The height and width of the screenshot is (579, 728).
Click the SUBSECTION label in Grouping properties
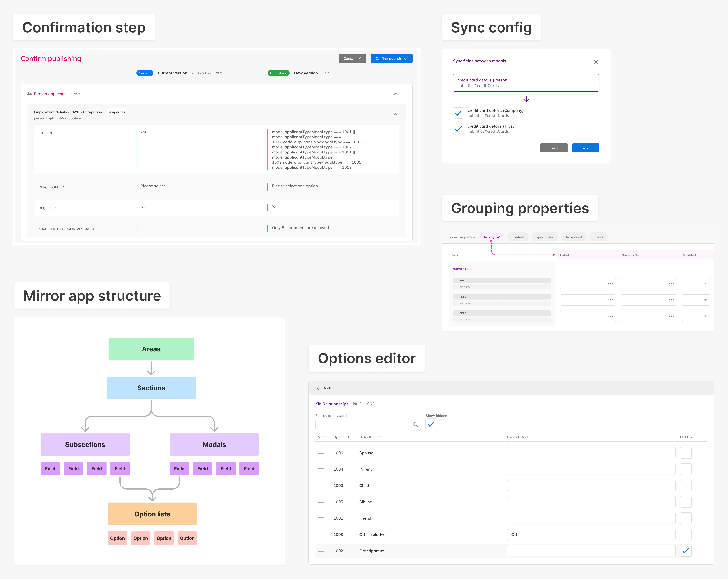462,269
